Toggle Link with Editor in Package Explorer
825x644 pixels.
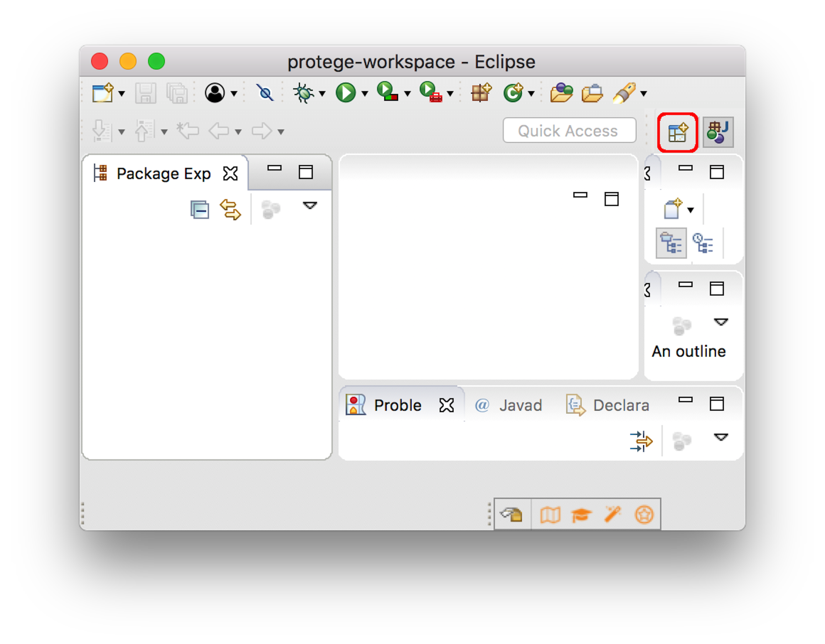coord(230,210)
